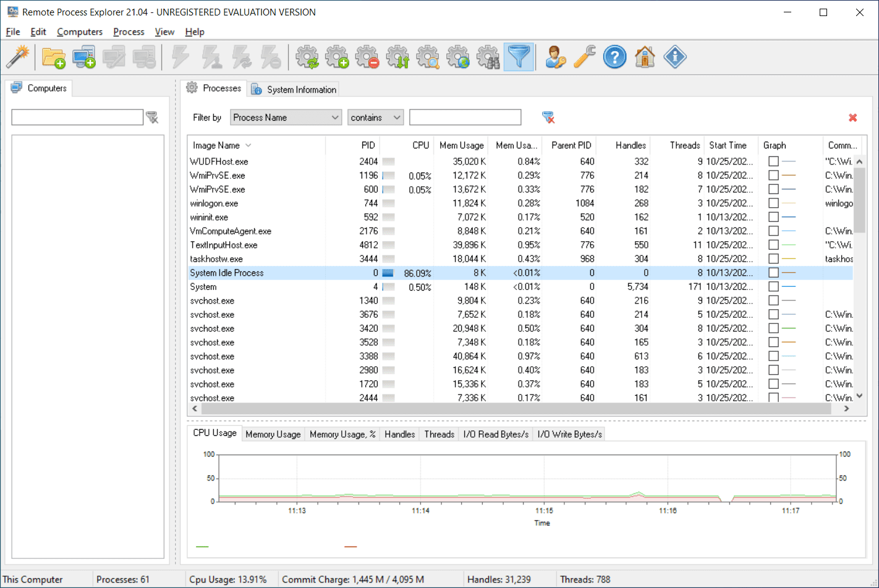Open settings via the wrench icon

click(x=585, y=57)
